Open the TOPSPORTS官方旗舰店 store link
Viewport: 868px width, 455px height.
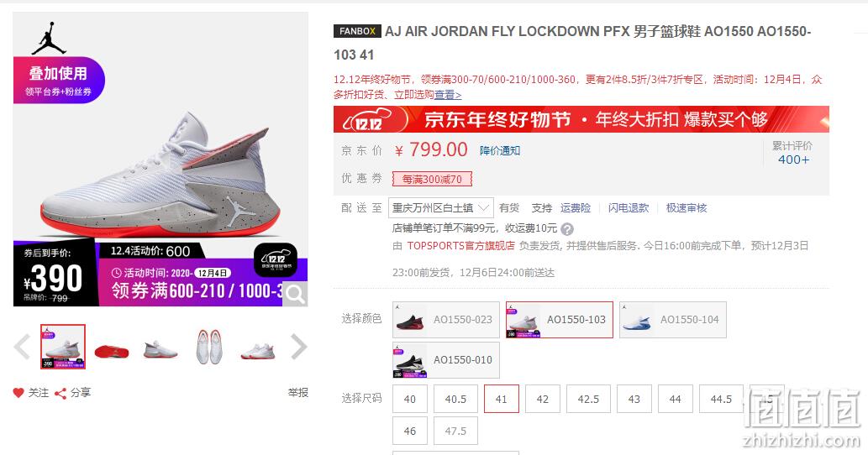coord(460,245)
